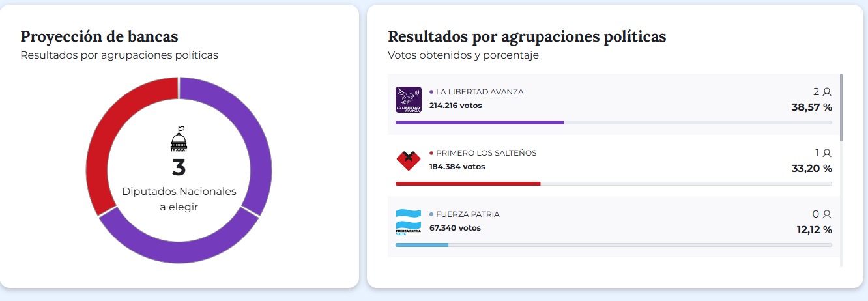Click the purple dot beside La Libertad Avanza
This screenshot has width=868, height=301.
(431, 92)
